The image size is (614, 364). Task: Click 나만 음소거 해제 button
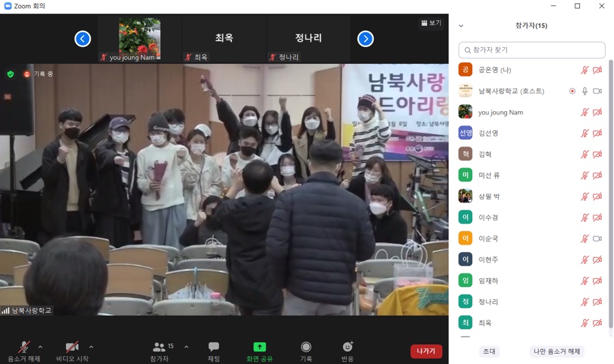tap(557, 351)
